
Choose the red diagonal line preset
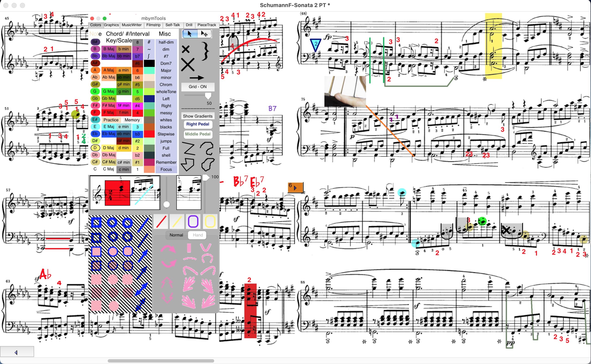pos(161,221)
